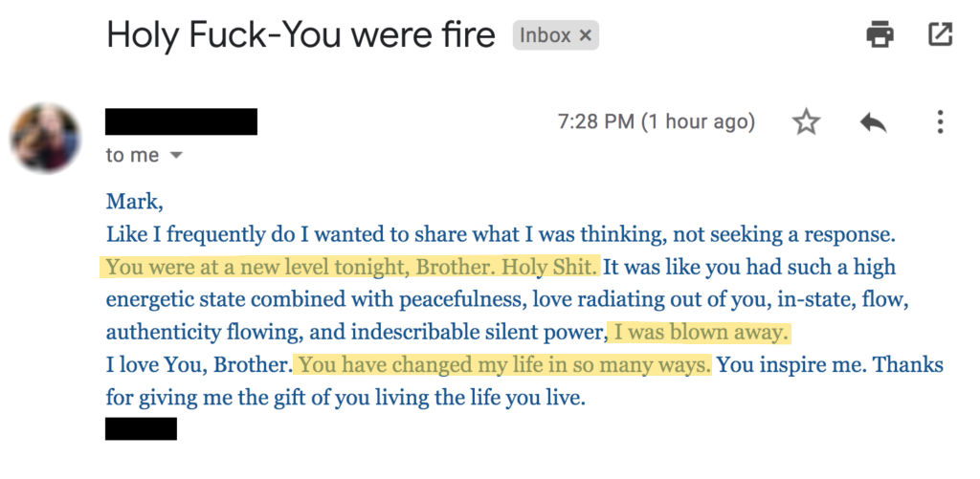Remove the Inbox label via its X
The image size is (980, 479).
pos(587,36)
